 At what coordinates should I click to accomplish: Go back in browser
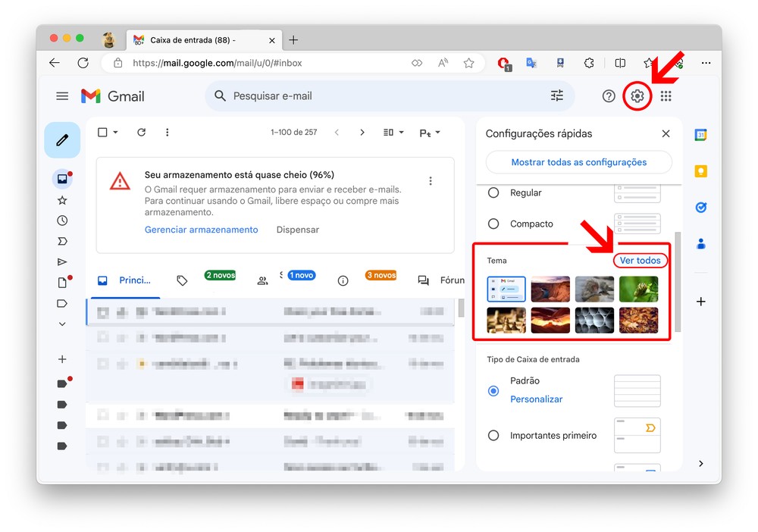[55, 63]
